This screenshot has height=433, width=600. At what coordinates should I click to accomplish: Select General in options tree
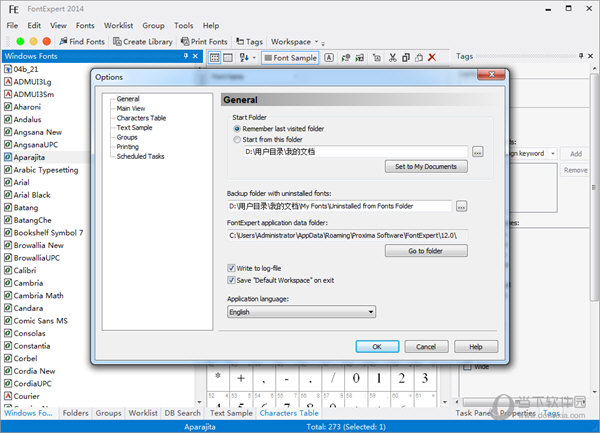click(x=128, y=99)
